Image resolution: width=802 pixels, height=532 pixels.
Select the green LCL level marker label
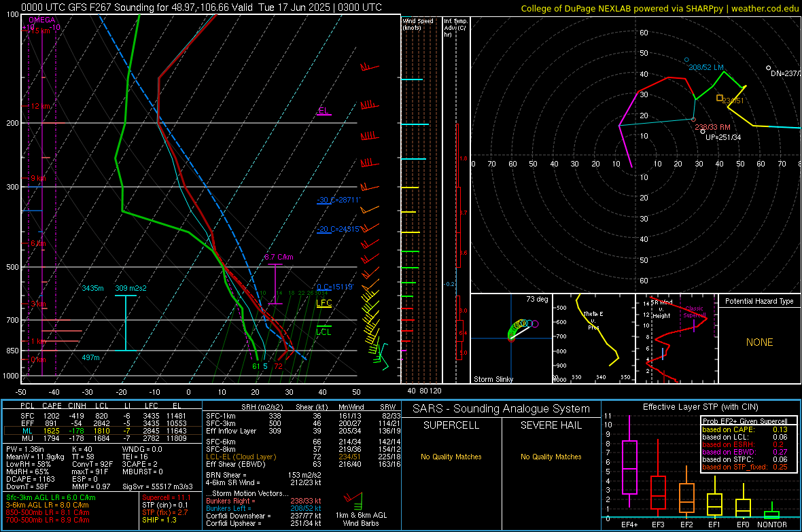coord(324,332)
